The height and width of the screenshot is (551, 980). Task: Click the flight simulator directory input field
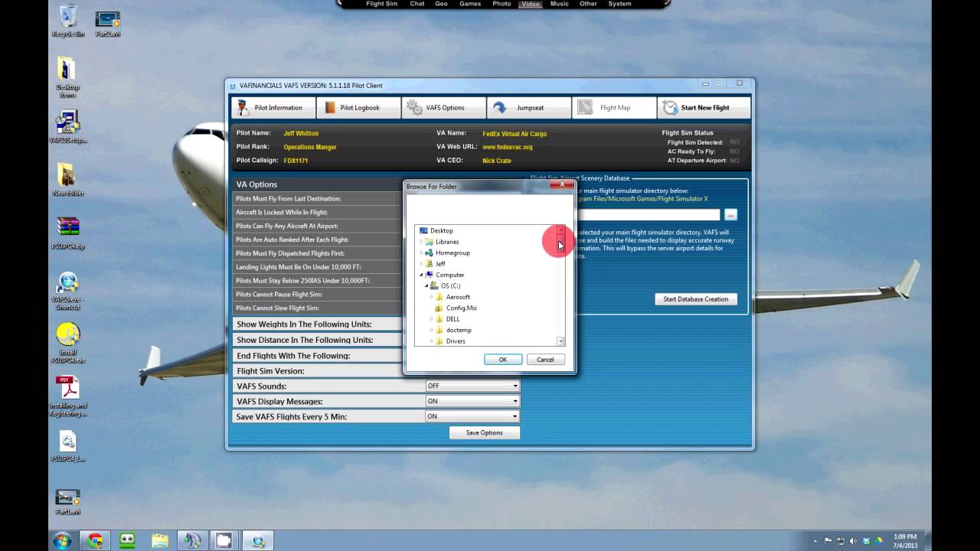648,215
